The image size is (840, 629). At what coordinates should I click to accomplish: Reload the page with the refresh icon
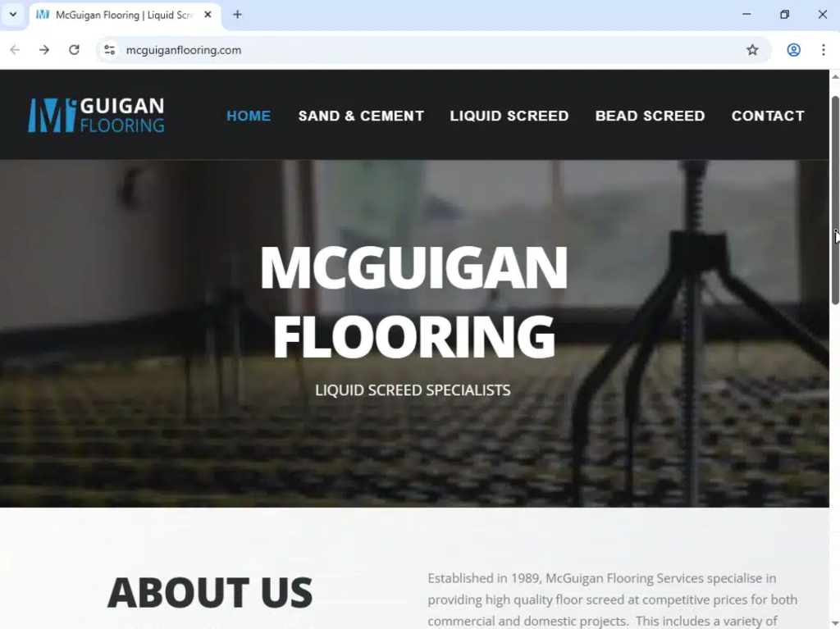(x=74, y=50)
